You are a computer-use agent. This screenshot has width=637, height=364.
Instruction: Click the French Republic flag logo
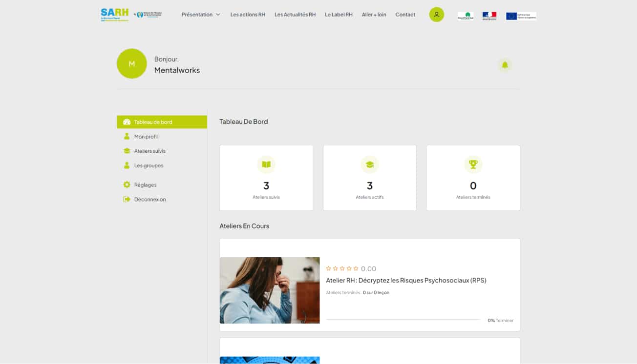[x=489, y=16]
